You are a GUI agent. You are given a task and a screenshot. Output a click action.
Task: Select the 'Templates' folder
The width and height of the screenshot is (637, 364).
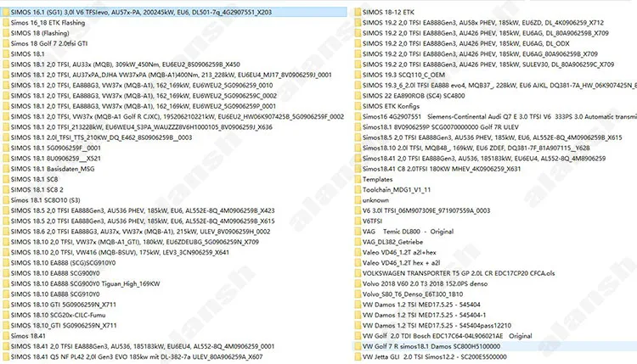click(x=377, y=179)
